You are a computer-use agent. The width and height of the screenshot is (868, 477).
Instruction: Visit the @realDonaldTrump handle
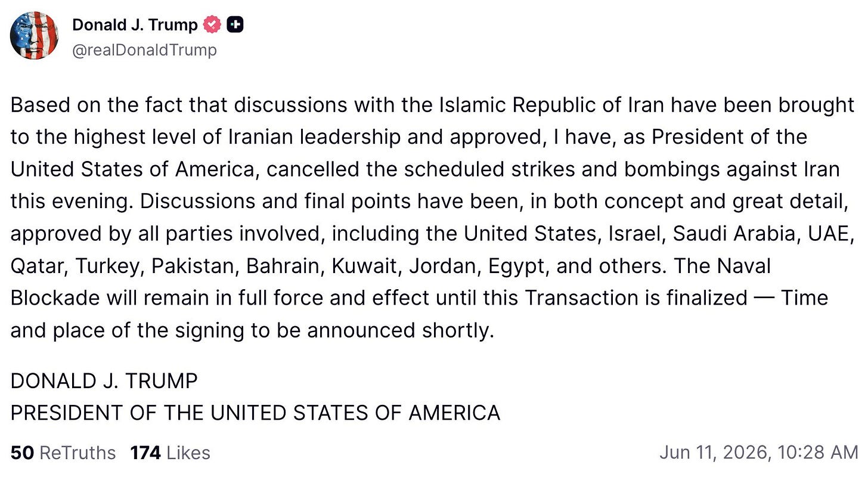pyautogui.click(x=144, y=50)
